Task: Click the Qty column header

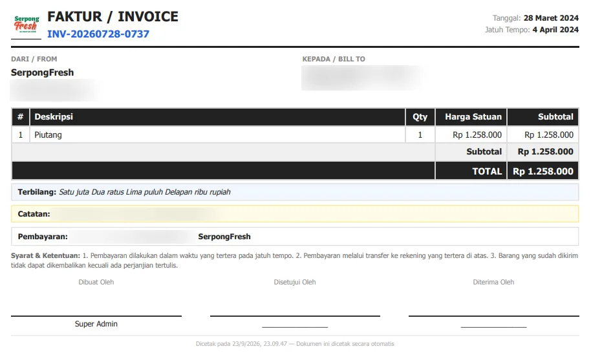Action: point(420,117)
